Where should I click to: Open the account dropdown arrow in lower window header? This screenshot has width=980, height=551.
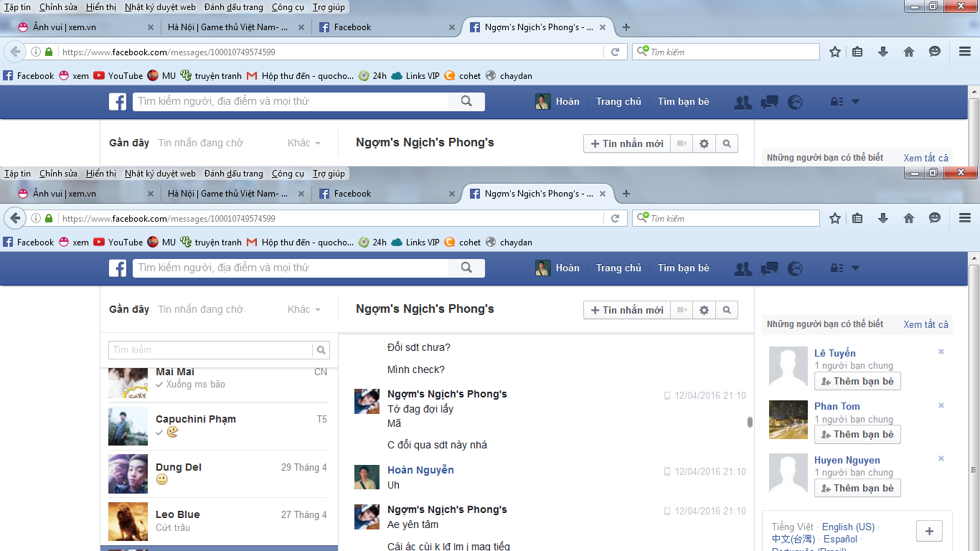[855, 268]
